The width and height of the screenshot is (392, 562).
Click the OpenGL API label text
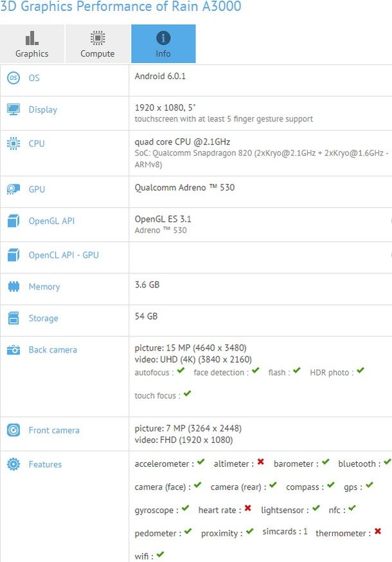(x=51, y=221)
